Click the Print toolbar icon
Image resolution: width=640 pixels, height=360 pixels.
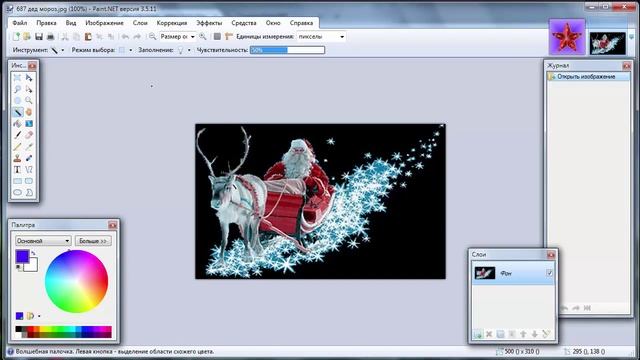click(50, 37)
